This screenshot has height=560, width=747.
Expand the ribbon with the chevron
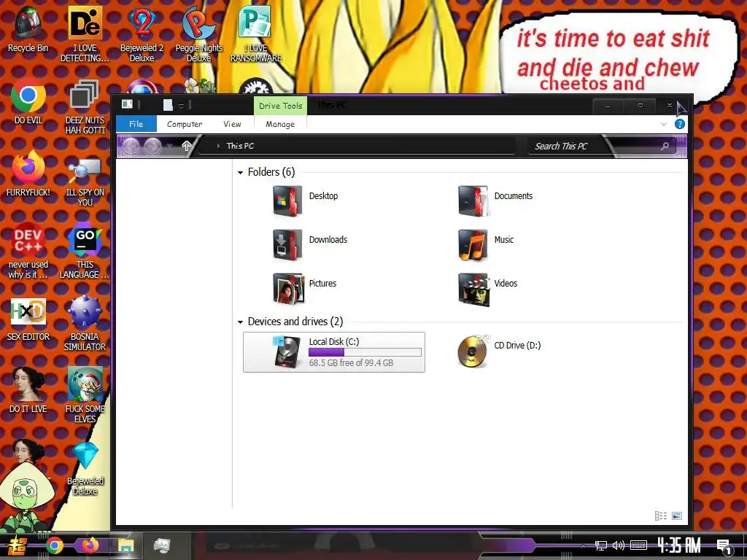[x=664, y=124]
